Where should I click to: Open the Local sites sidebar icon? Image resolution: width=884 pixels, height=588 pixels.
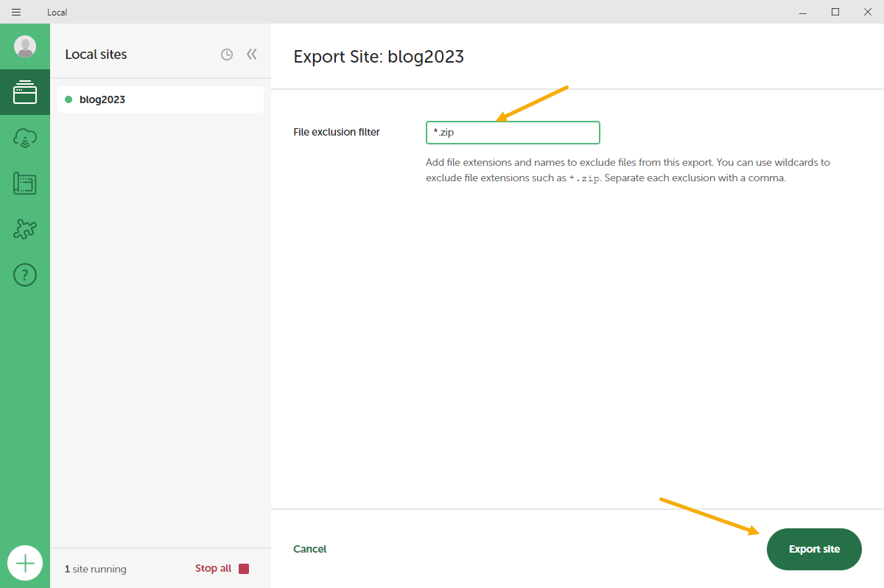25,92
